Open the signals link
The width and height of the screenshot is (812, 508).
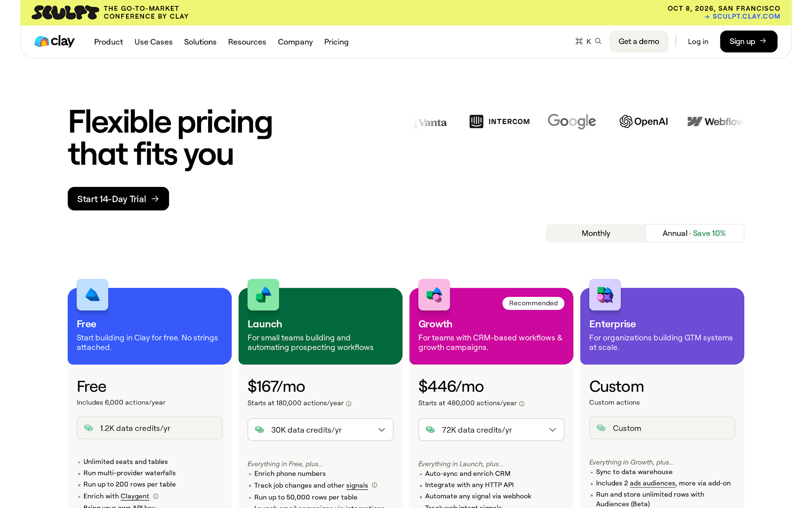[x=357, y=485]
